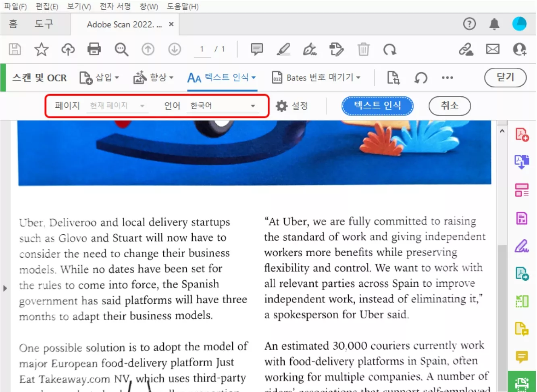Open the Comment speech-bubble sidebar tool
This screenshot has width=537, height=392.
(522, 357)
